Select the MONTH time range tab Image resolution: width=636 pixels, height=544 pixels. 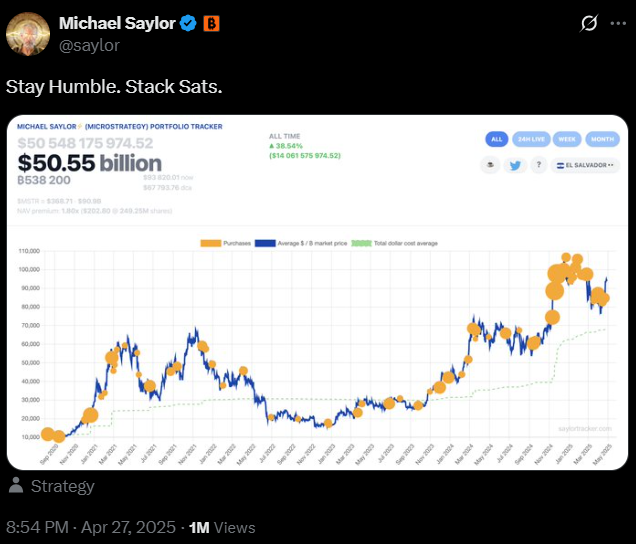(602, 139)
